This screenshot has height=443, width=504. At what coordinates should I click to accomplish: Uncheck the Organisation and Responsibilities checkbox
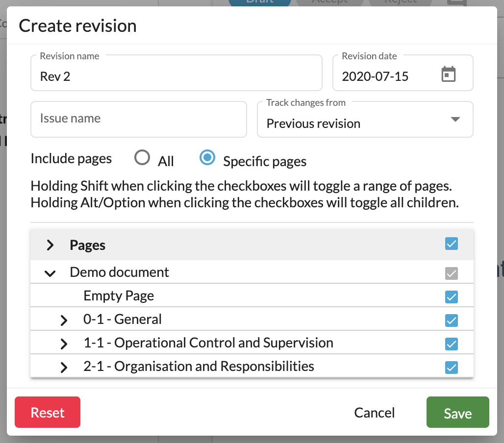(x=451, y=367)
